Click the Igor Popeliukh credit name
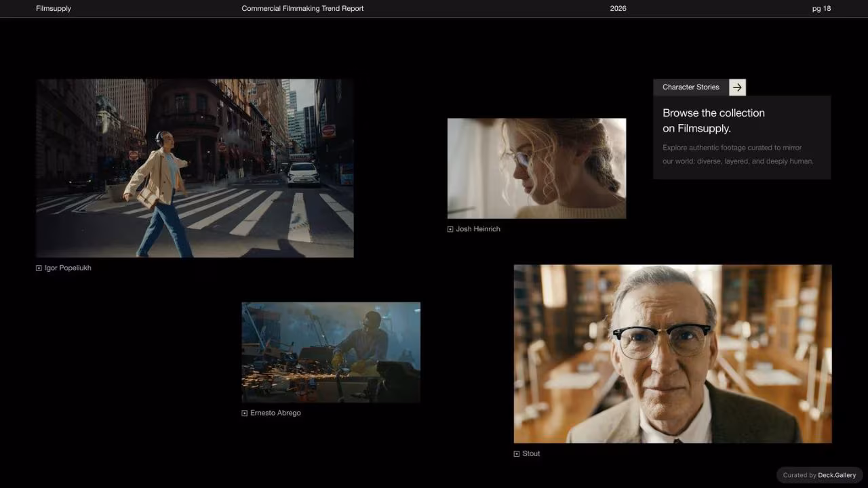Image resolution: width=868 pixels, height=488 pixels. [x=68, y=268]
